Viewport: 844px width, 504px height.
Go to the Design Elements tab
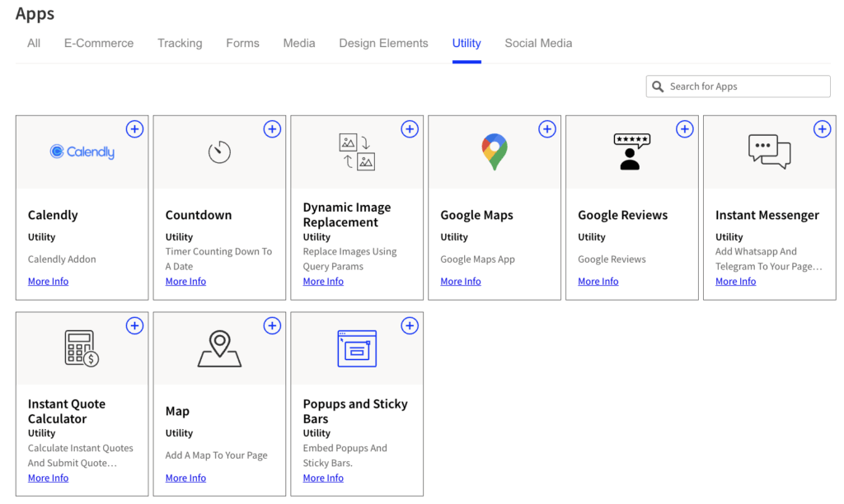[x=383, y=43]
